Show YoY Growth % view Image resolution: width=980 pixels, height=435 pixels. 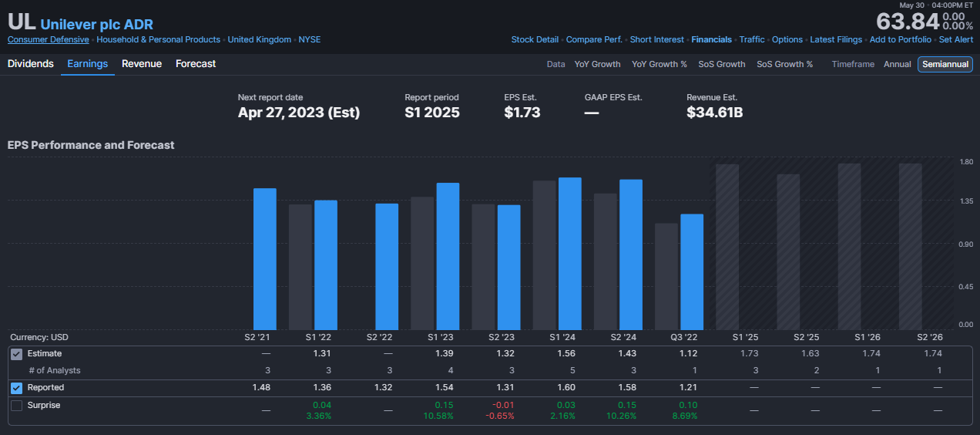click(659, 65)
